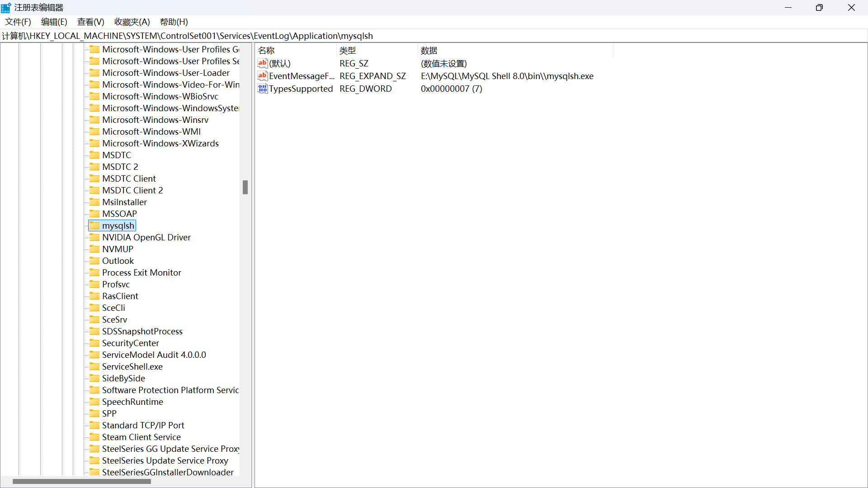Click the Outlook key folder icon

(x=94, y=261)
